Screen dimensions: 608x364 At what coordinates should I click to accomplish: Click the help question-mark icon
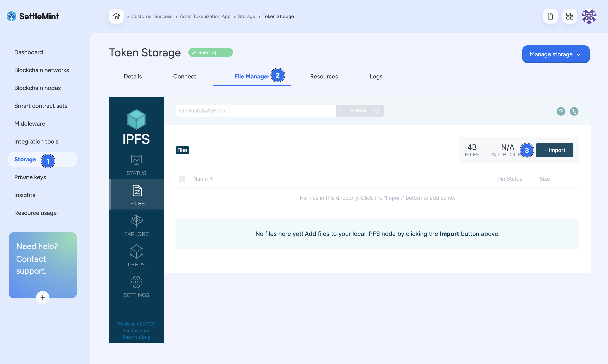[561, 111]
